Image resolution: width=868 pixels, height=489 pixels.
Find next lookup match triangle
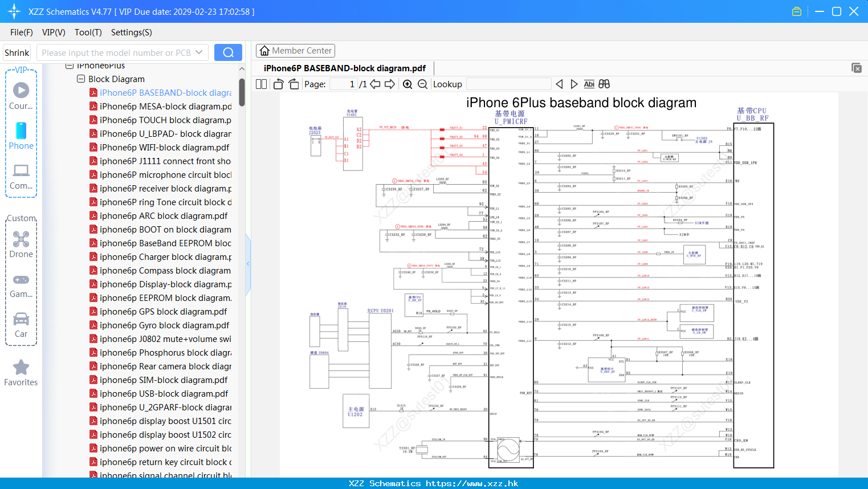(x=574, y=84)
